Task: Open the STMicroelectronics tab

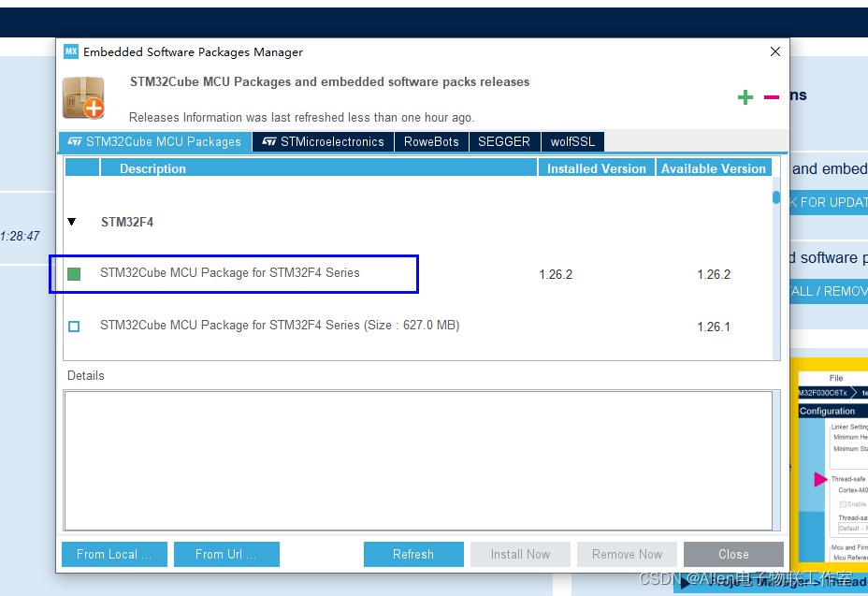Action: [324, 142]
